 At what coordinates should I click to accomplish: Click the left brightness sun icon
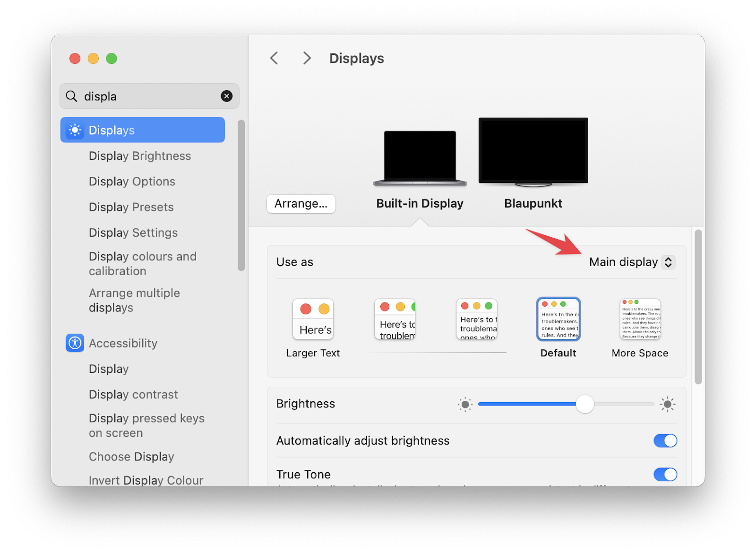[465, 404]
